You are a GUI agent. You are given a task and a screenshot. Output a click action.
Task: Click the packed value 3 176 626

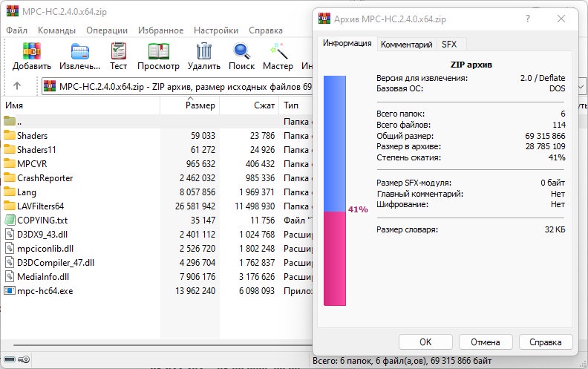coord(257,277)
